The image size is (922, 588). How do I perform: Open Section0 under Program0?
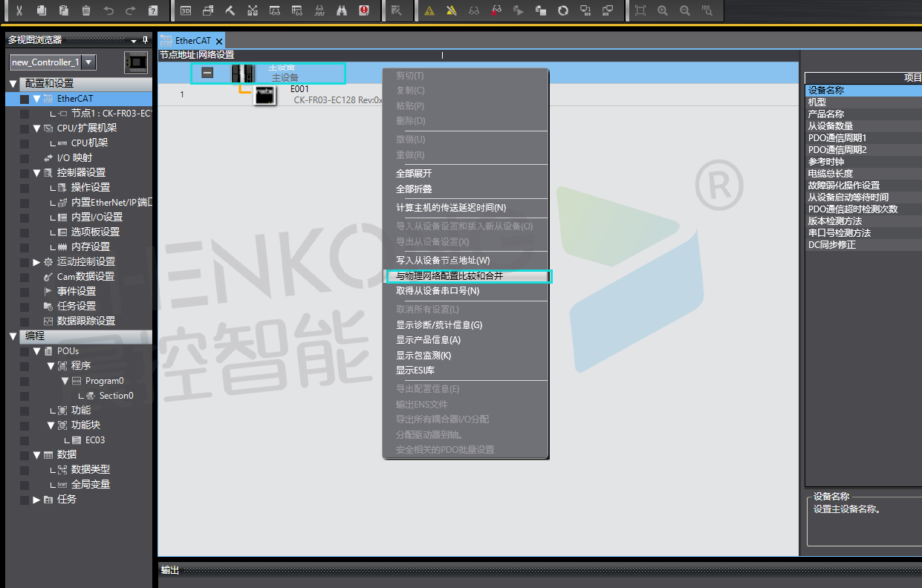116,396
